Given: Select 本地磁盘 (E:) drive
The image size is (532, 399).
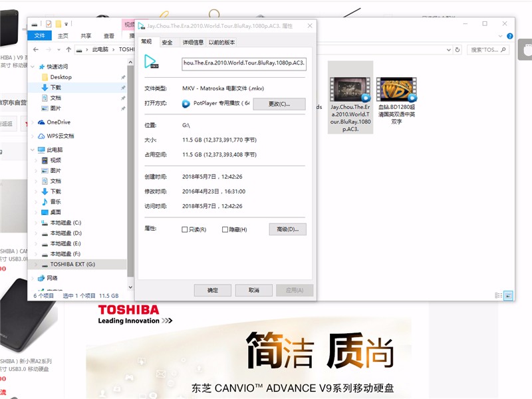Looking at the screenshot, I should (x=65, y=243).
